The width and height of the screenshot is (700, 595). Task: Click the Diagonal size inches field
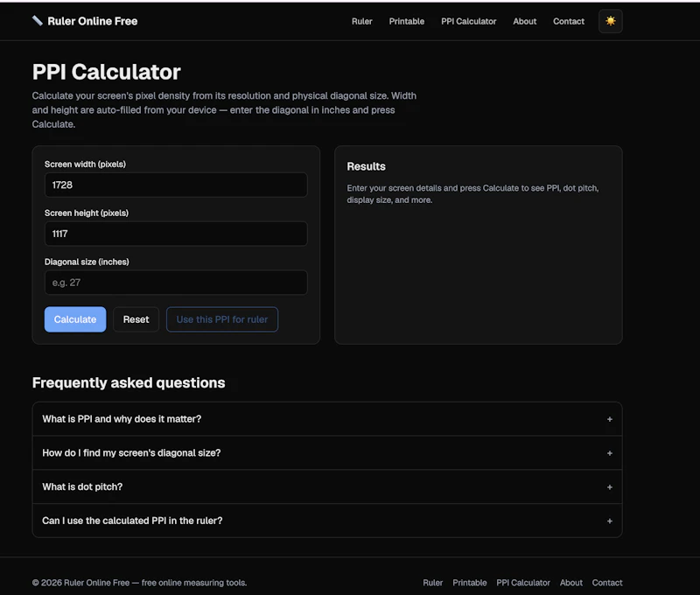point(176,283)
